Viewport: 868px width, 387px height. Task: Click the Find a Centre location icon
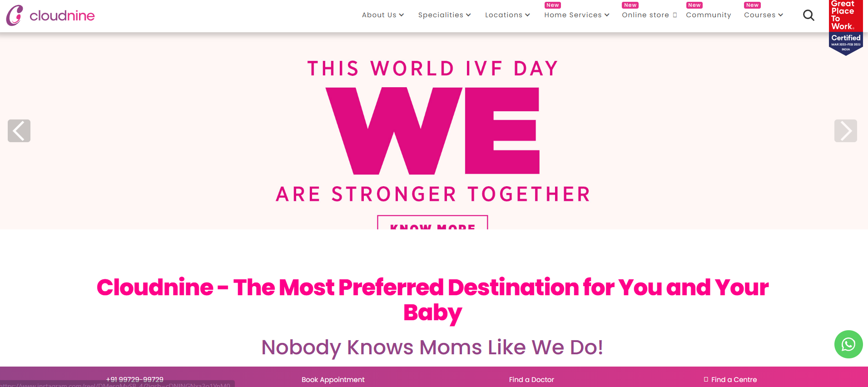click(x=705, y=379)
